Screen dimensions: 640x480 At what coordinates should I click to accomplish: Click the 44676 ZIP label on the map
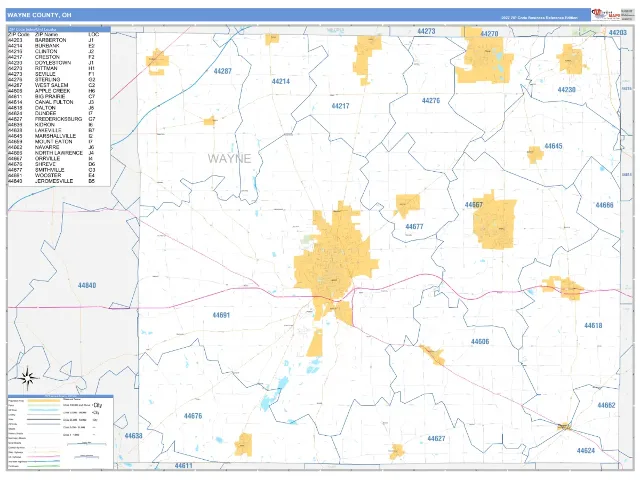[193, 416]
